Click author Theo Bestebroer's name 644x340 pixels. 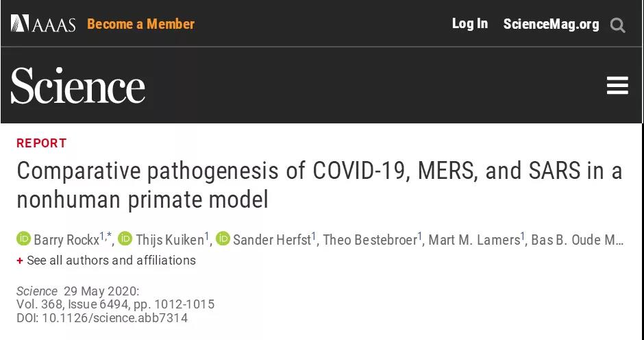pos(370,240)
